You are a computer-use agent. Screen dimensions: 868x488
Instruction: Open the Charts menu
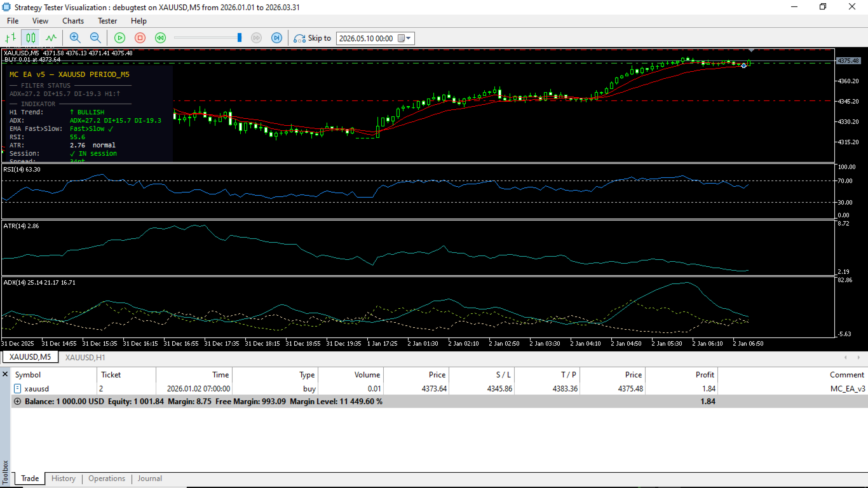pos(73,21)
